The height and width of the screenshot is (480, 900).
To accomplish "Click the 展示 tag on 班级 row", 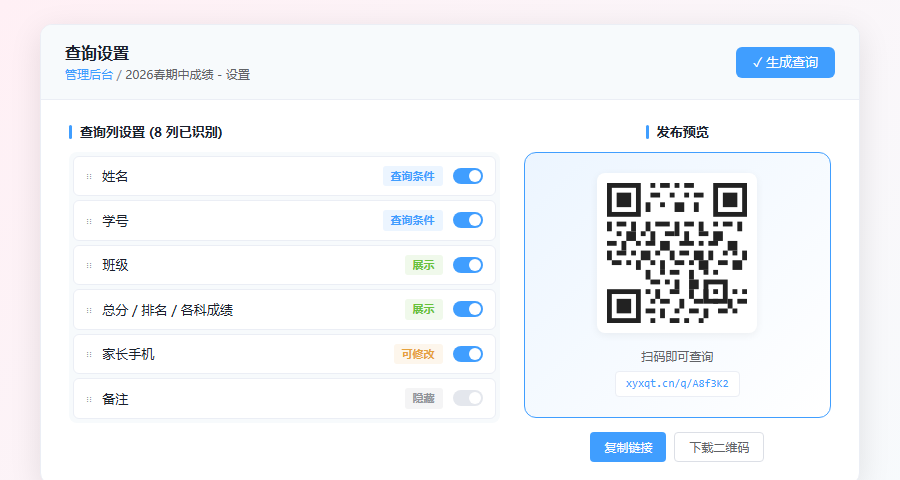I will [x=424, y=265].
